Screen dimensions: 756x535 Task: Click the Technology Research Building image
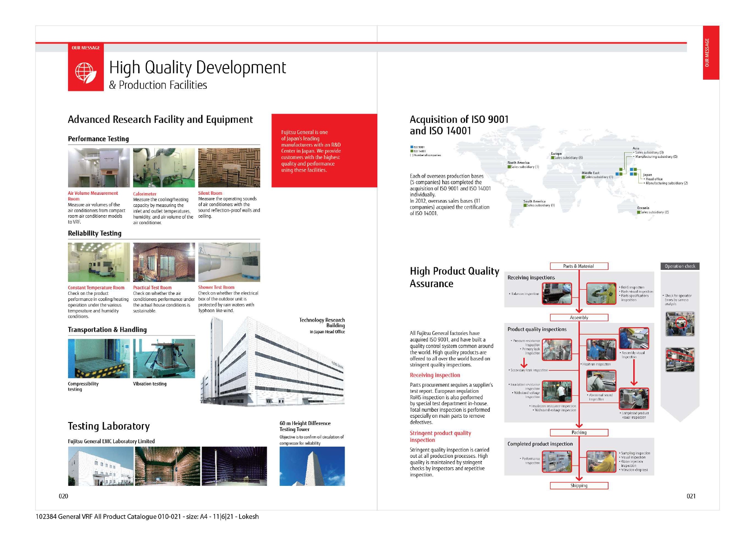(272, 362)
